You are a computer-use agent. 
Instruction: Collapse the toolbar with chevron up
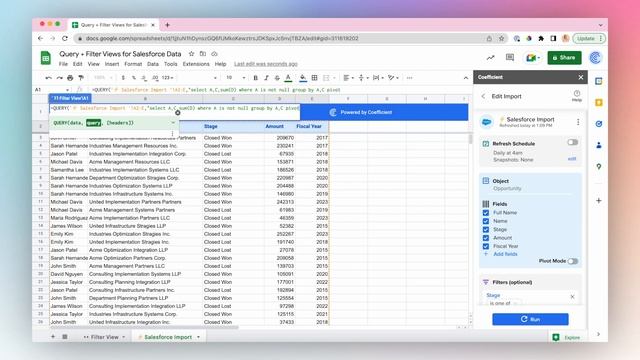(466, 78)
